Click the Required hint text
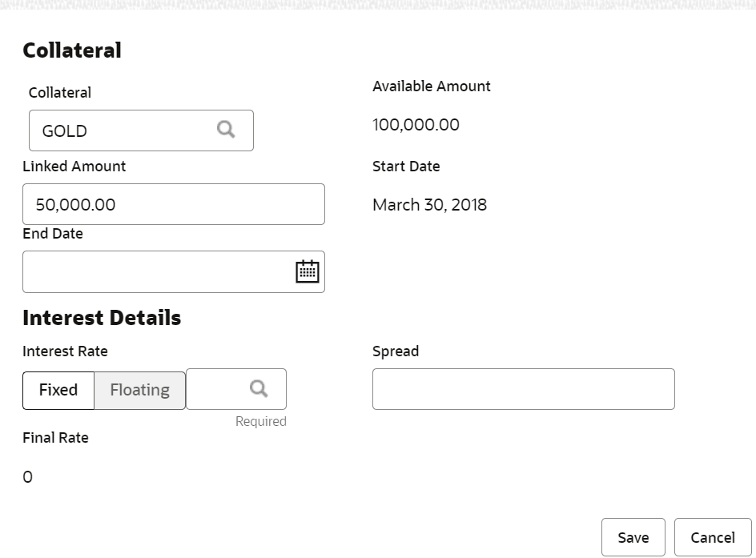 point(260,421)
